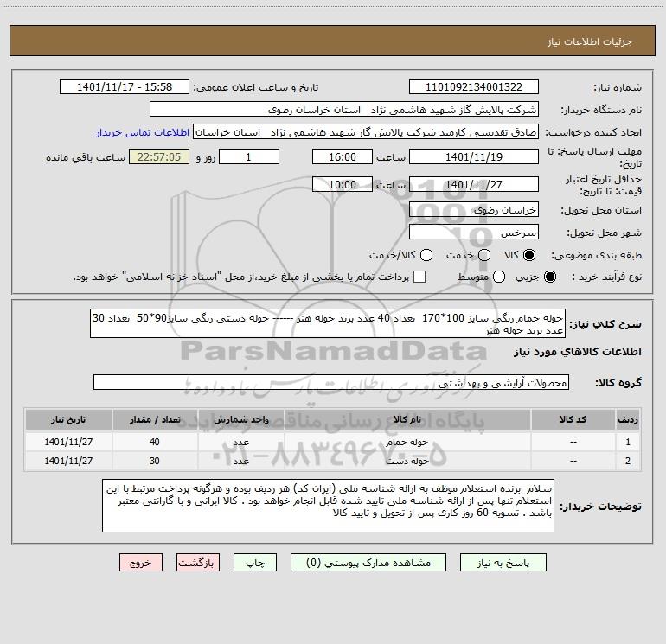666x644 pixels.
Task: Select the خدمت radio button
Action: point(484,255)
